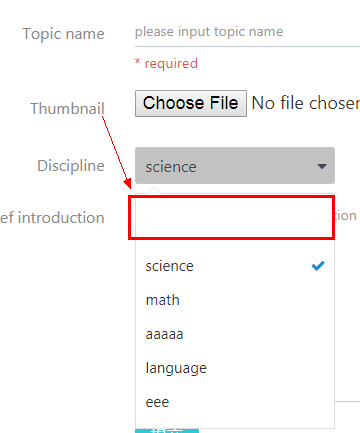This screenshot has width=360, height=433.
Task: Click the search box inside the dropdown list
Action: coord(232,218)
